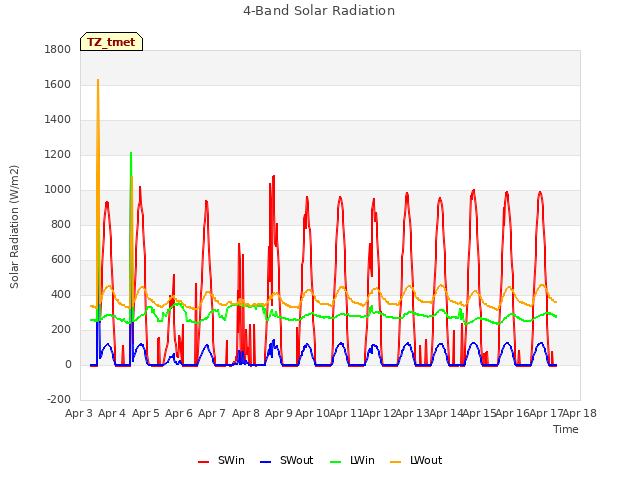
Task: Click the Apr 4 x-axis label
Action: tap(112, 413)
